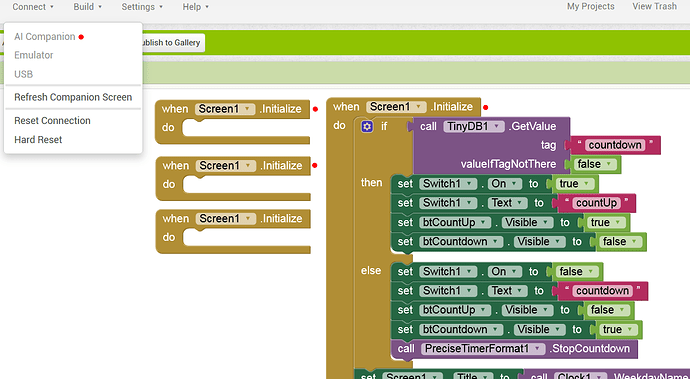The height and width of the screenshot is (379, 690).
Task: Open the Settings menu
Action: click(x=142, y=7)
